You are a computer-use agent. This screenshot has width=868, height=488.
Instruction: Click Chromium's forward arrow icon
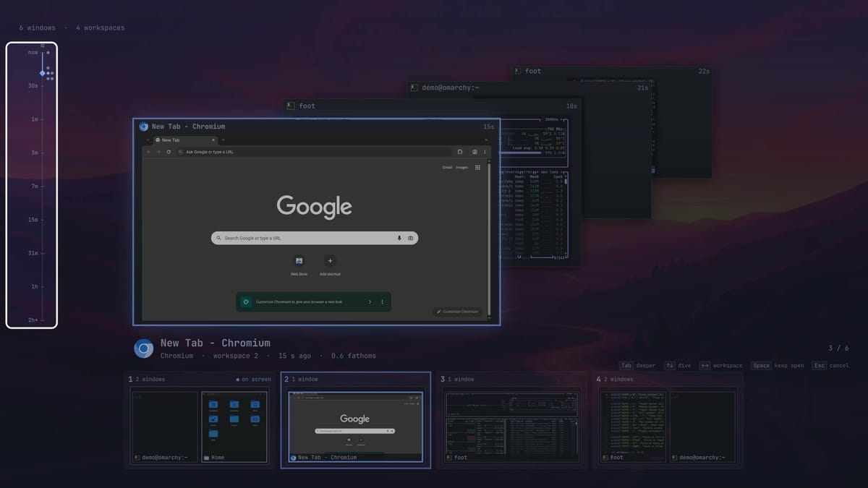pyautogui.click(x=158, y=152)
